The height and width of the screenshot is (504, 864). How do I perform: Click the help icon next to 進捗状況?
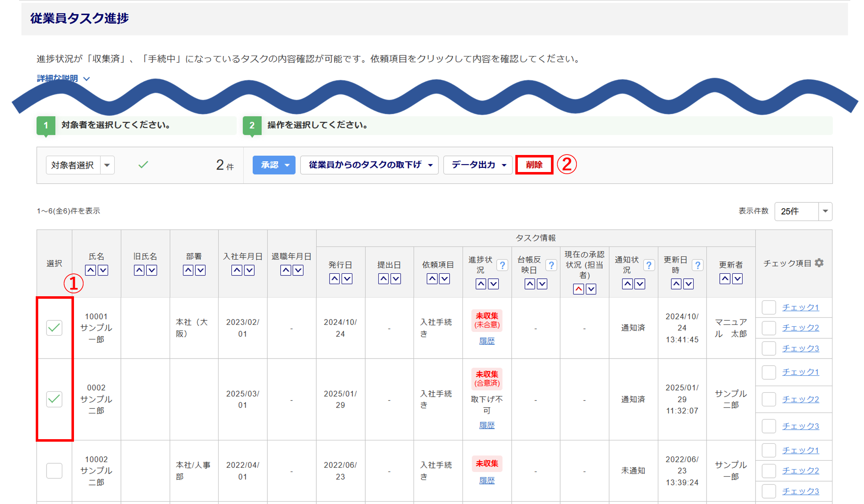502,265
